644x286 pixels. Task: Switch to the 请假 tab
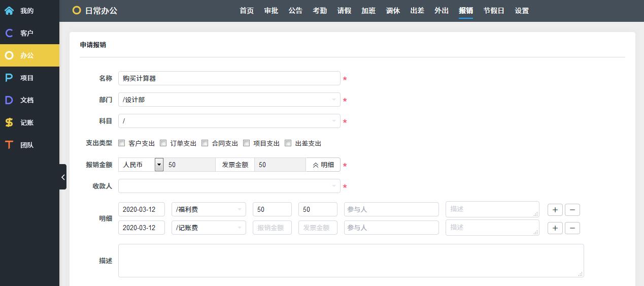[x=344, y=11]
